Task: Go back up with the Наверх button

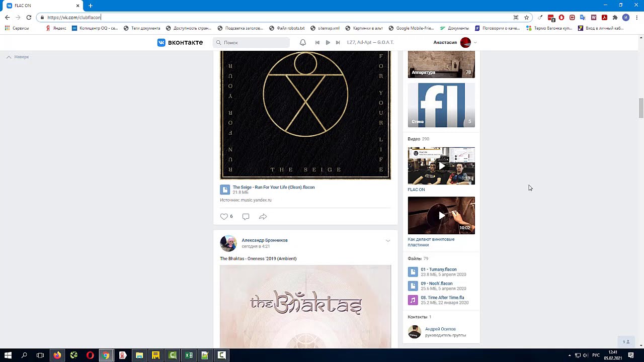Action: pos(18,57)
